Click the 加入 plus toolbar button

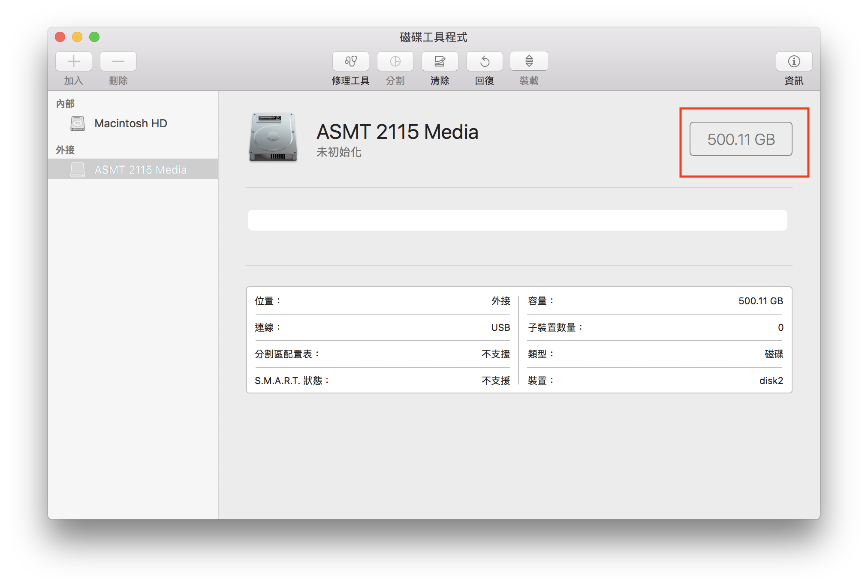74,61
